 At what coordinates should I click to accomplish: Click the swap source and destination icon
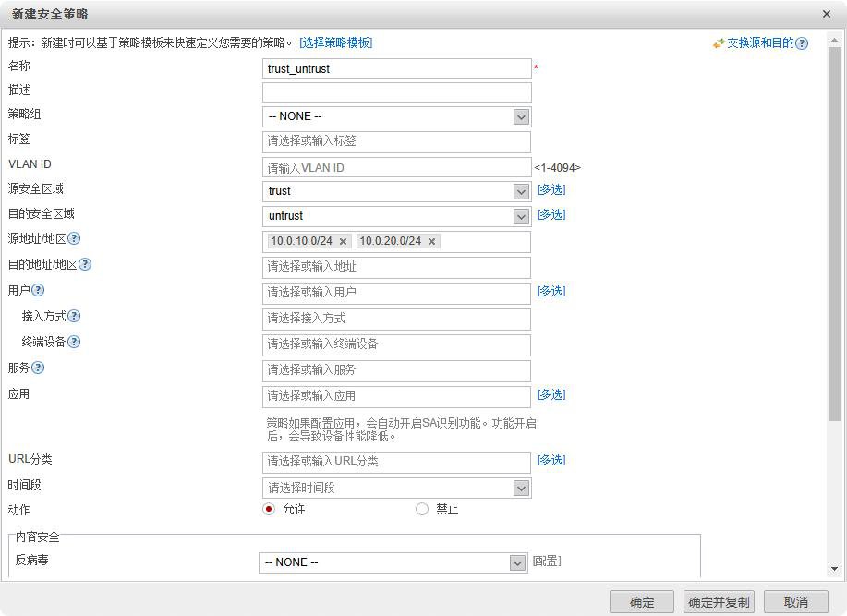click(x=719, y=43)
